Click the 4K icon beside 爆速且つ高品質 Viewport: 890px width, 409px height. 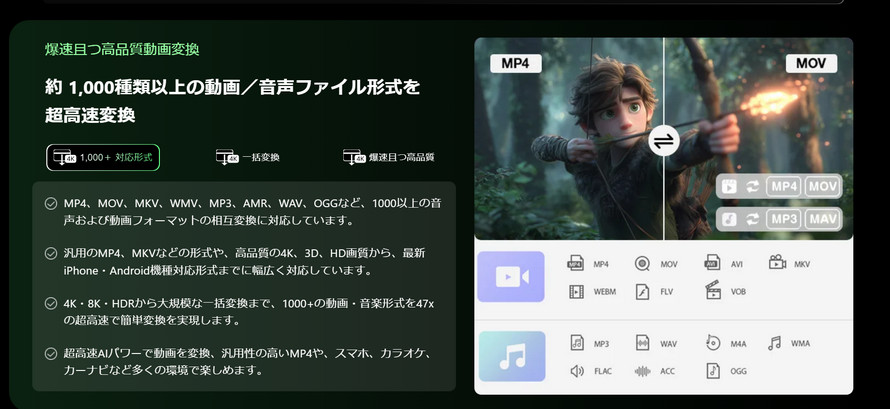(x=354, y=157)
